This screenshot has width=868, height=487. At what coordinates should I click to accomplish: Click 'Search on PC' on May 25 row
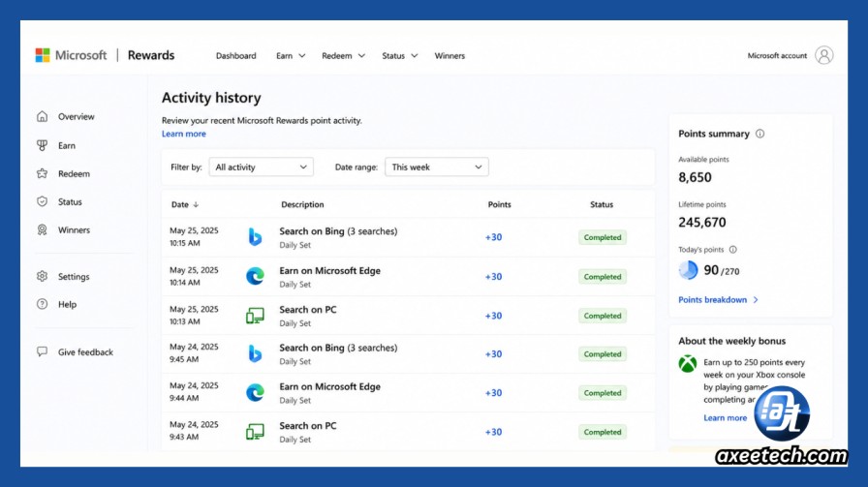tap(308, 310)
